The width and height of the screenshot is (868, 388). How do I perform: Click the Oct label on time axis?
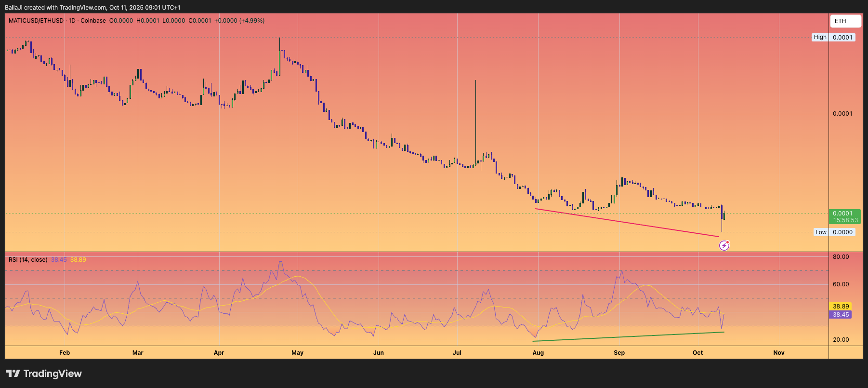point(697,353)
